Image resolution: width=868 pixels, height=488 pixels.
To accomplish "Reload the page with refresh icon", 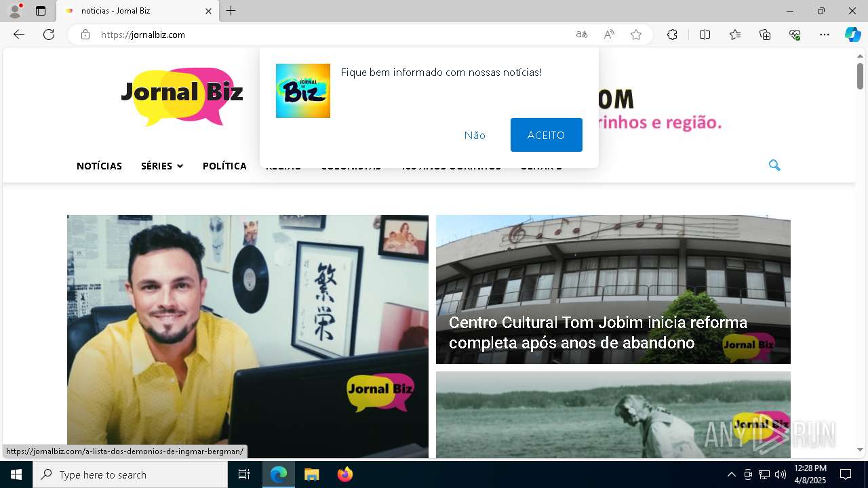I will [49, 35].
